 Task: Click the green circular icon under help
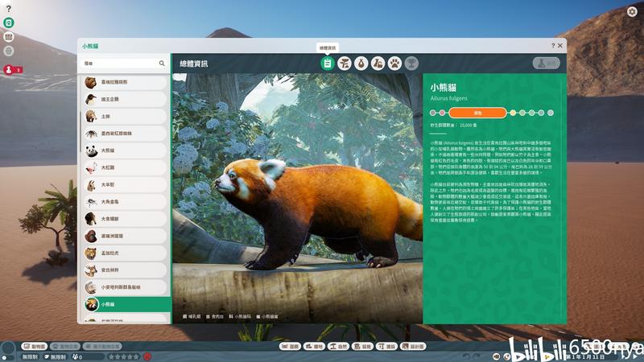(x=9, y=23)
